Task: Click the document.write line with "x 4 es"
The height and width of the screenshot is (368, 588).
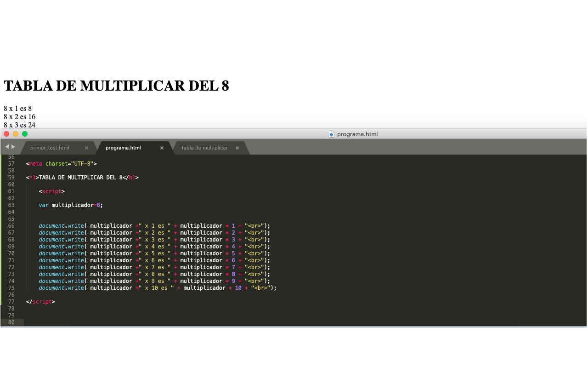Action: (x=155, y=246)
